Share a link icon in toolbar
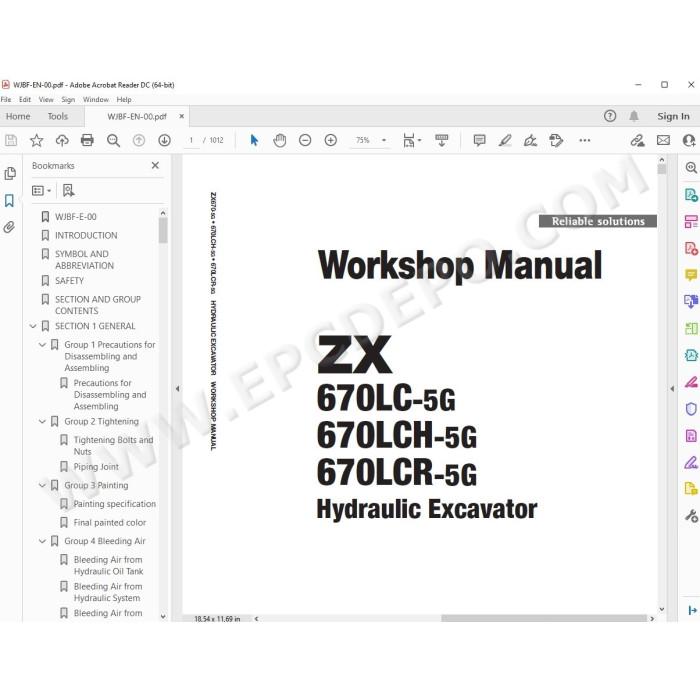Viewport: 700px width, 700px height. pos(637,141)
